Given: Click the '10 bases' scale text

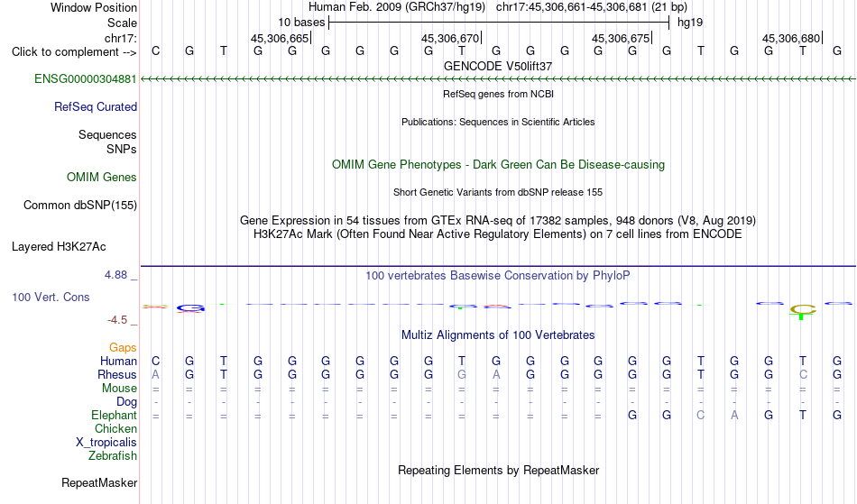Looking at the screenshot, I should [301, 23].
